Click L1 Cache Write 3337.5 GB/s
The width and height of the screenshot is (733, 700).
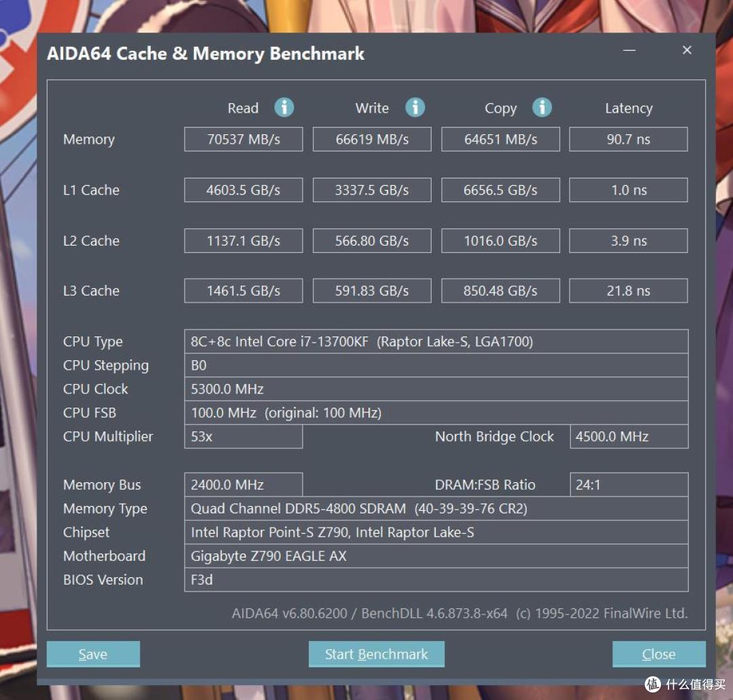(x=372, y=190)
